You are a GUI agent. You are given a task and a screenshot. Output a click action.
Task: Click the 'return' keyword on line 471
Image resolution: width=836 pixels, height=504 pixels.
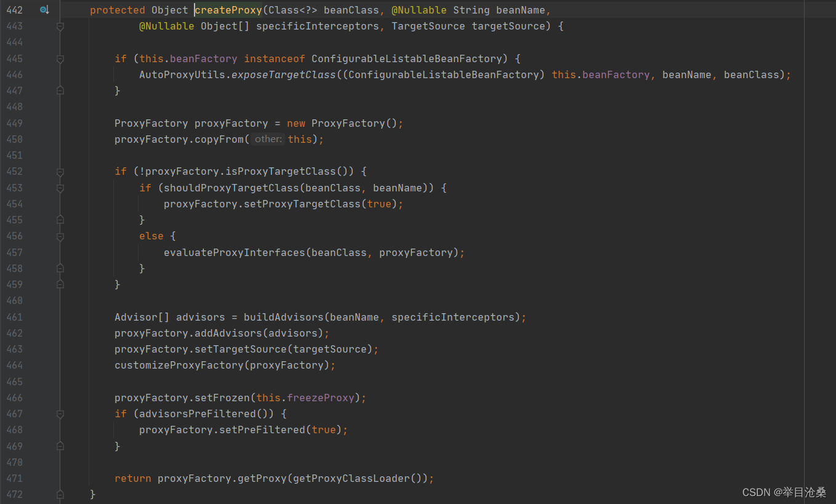pyautogui.click(x=133, y=478)
